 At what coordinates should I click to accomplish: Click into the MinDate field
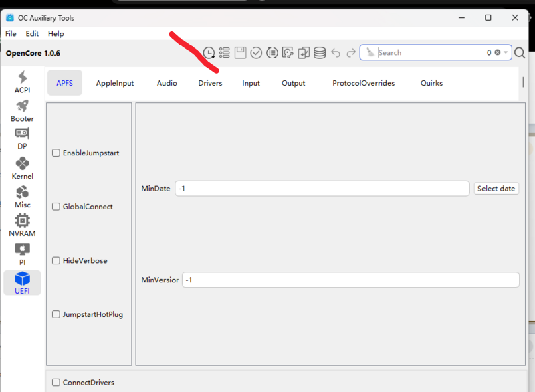pyautogui.click(x=322, y=189)
